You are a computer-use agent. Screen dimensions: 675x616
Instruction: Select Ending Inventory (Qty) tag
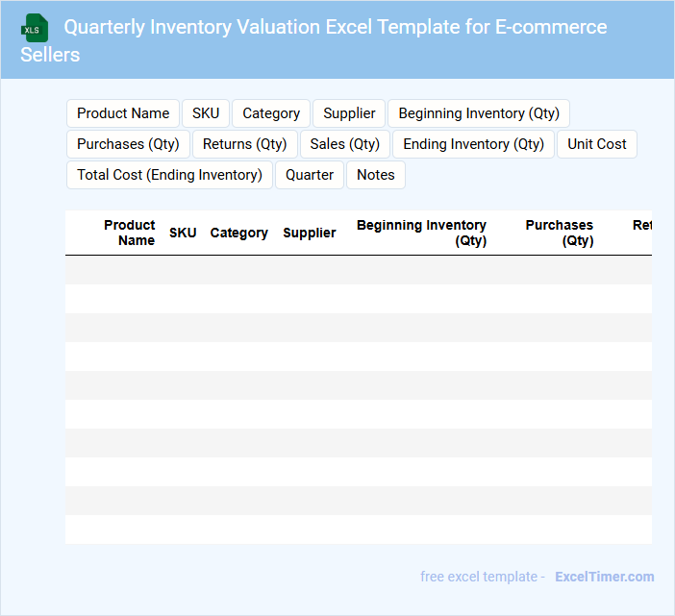coord(473,144)
